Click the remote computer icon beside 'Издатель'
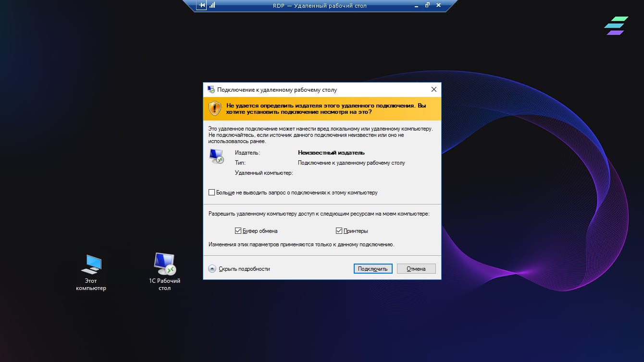The image size is (644, 362). [216, 156]
